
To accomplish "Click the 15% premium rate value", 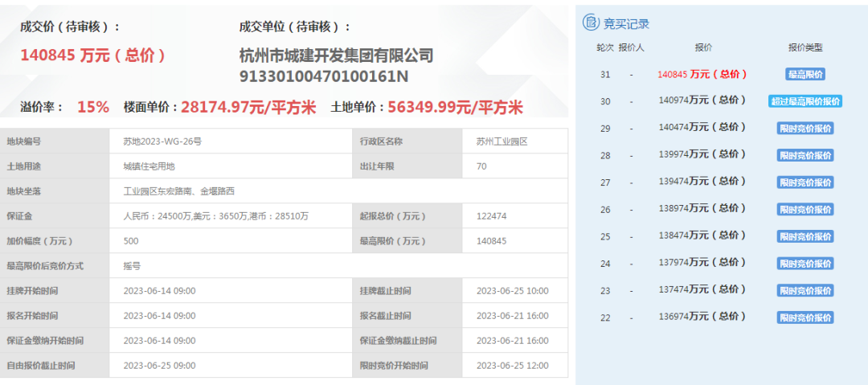I will [x=93, y=107].
